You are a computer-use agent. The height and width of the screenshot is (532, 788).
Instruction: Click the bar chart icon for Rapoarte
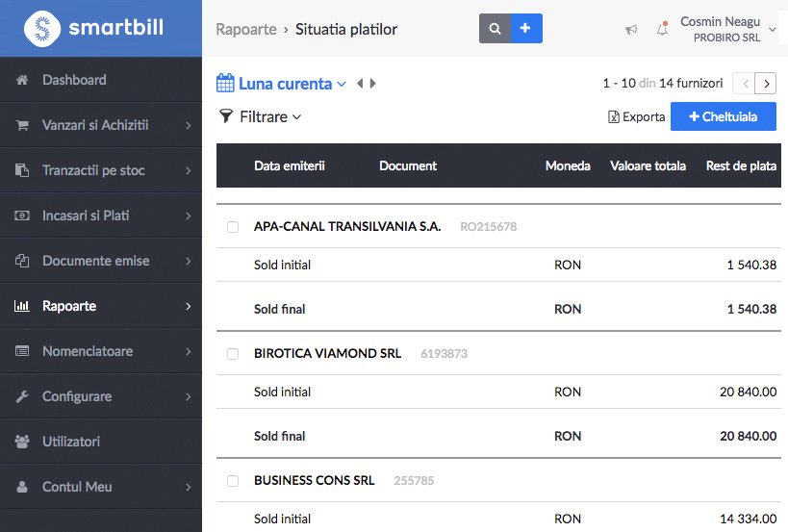[21, 306]
